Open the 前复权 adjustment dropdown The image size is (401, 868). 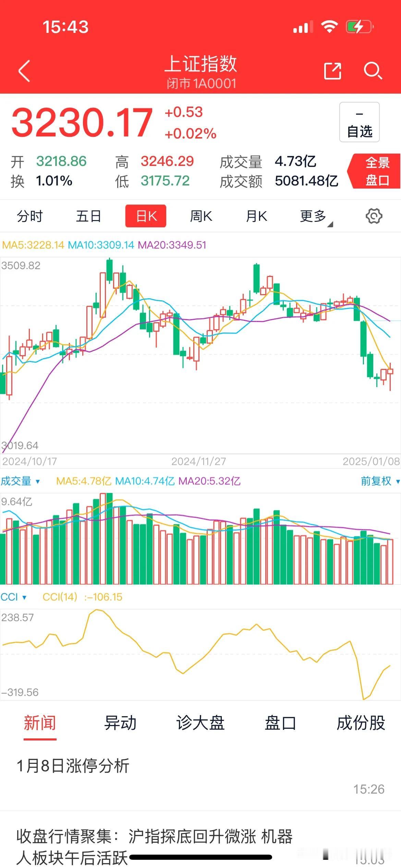[x=380, y=481]
